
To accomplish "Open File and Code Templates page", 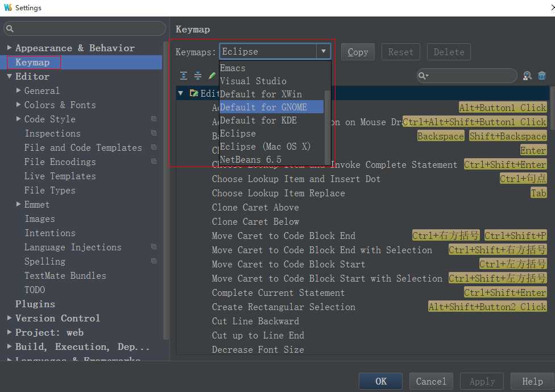I will [x=83, y=147].
